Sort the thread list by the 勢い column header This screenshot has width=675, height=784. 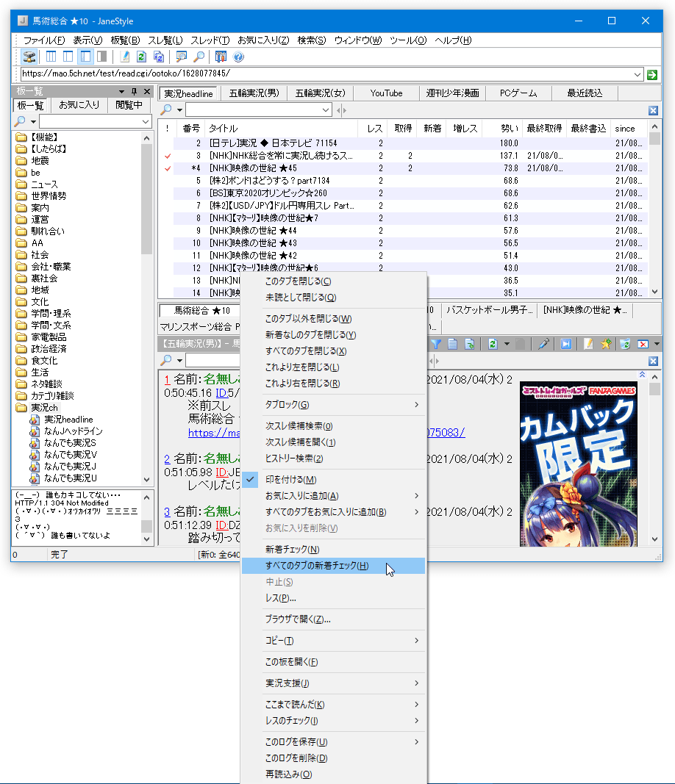coord(502,129)
